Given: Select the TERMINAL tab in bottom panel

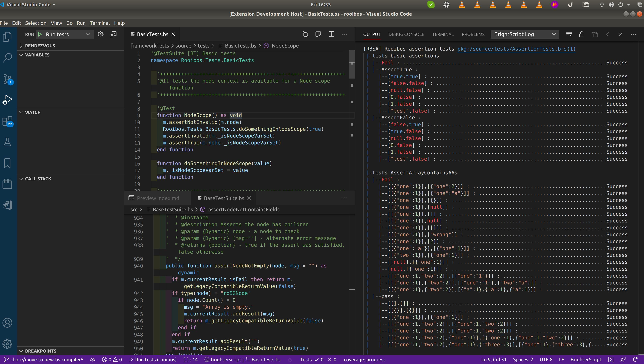Looking at the screenshot, I should 442,34.
